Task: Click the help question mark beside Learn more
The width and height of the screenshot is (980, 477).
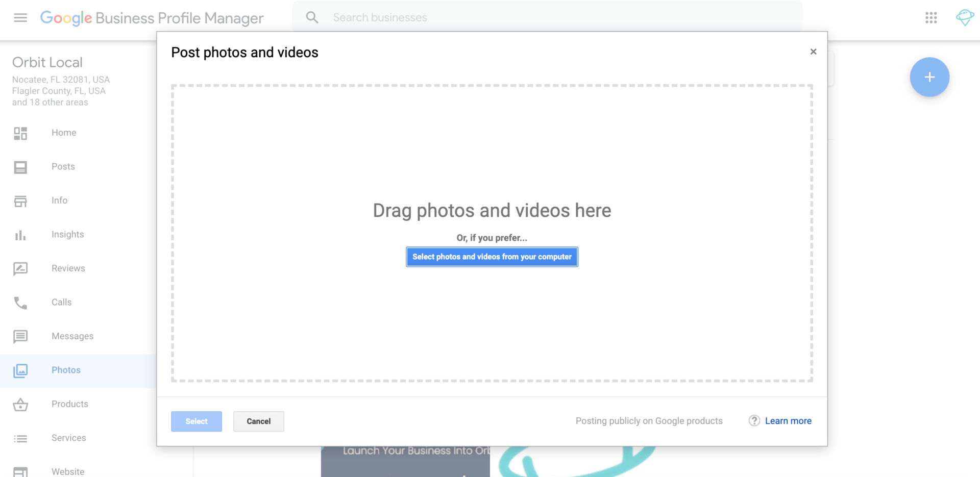Action: coord(754,420)
